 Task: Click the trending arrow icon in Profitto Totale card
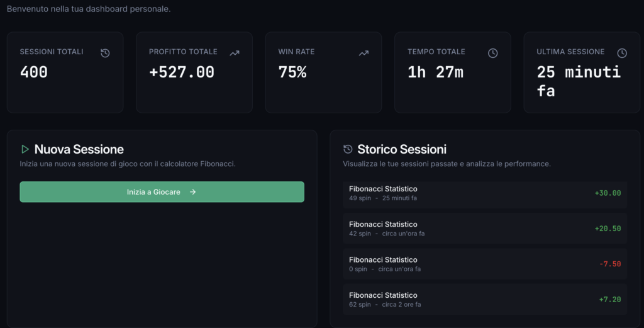[x=235, y=54]
